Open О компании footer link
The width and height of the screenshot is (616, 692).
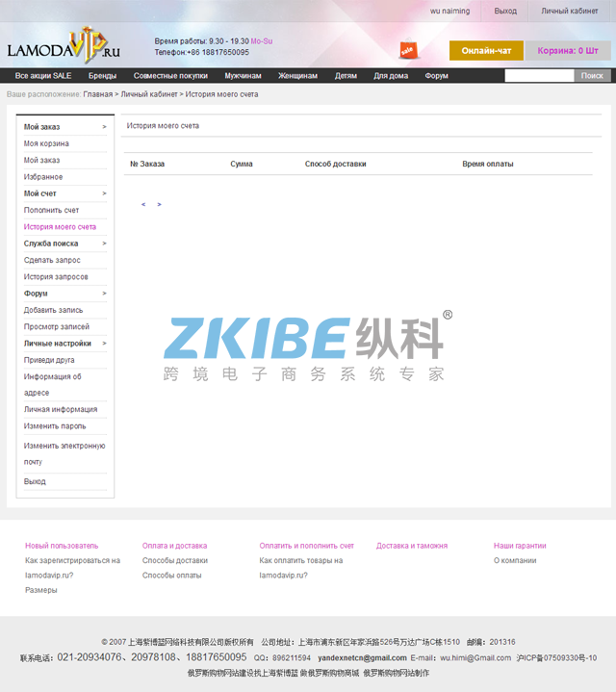point(515,561)
